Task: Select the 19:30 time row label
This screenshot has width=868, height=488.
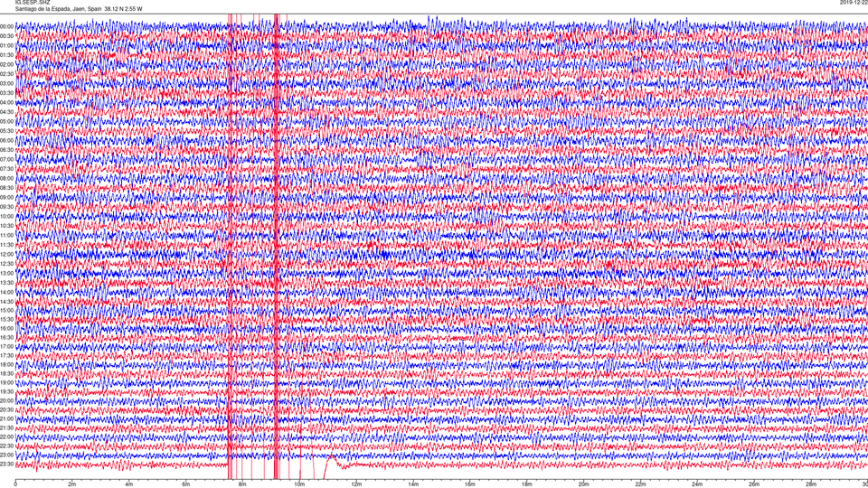Action: click(x=7, y=391)
